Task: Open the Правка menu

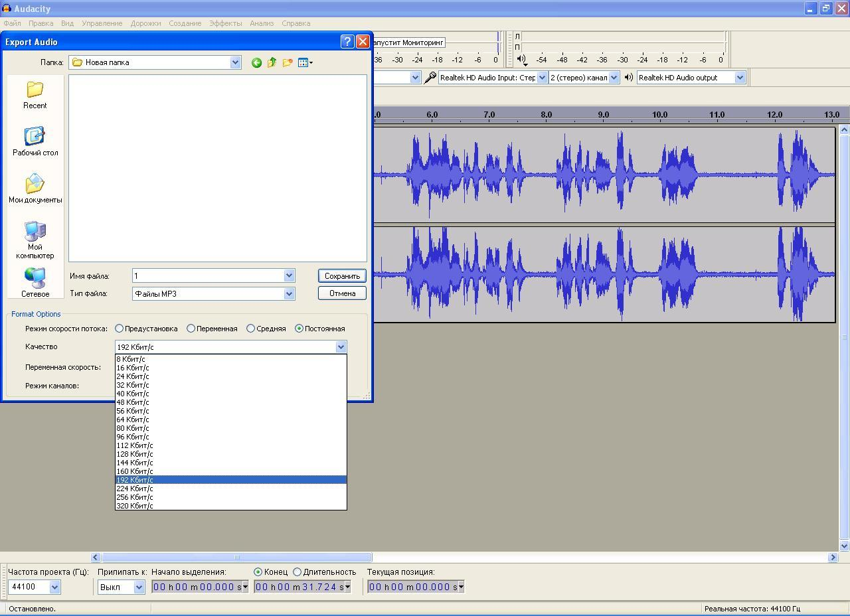Action: tap(41, 23)
